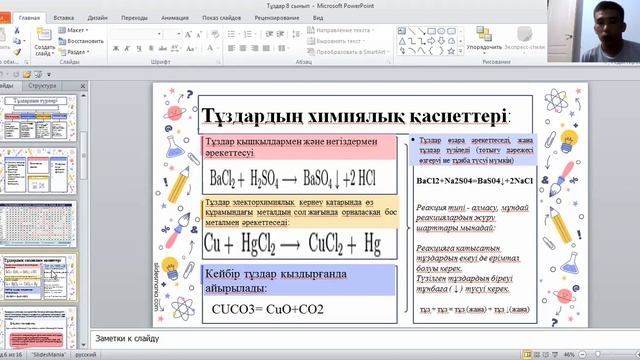Justify text in Абзац group
Screen dimensions: 640x360
(266, 48)
